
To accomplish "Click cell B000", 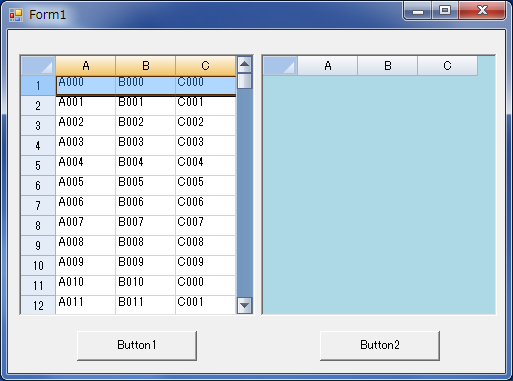I will 146,86.
